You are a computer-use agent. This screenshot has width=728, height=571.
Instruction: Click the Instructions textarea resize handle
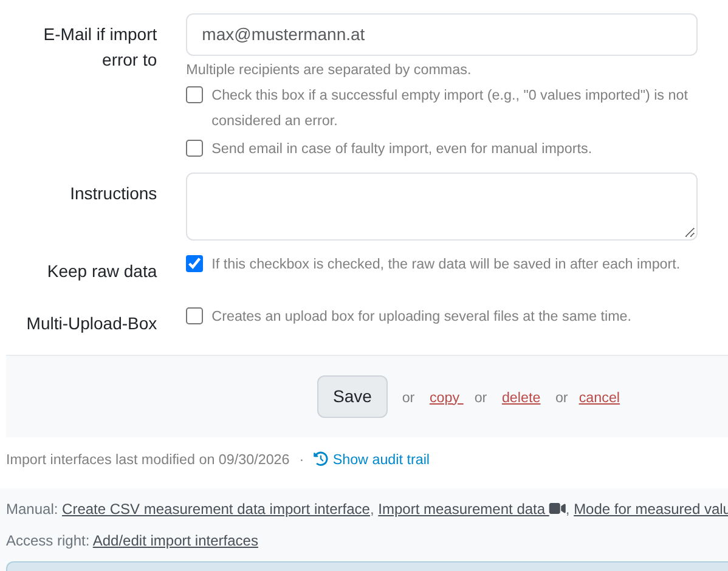click(x=690, y=233)
